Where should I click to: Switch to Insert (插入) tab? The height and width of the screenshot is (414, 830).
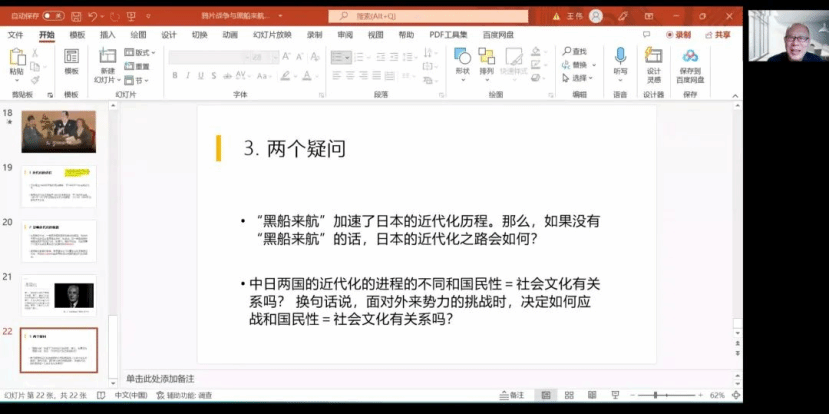tap(107, 35)
